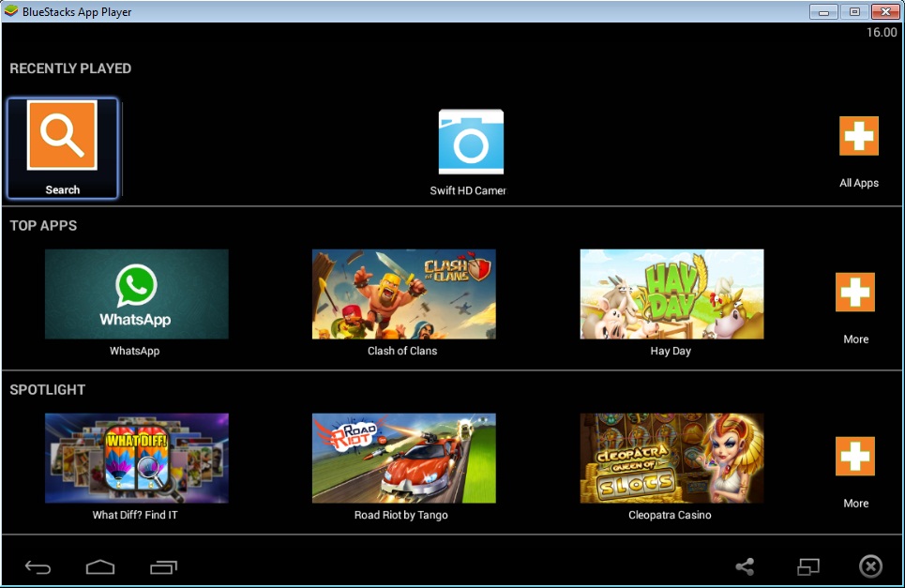
Task: Click the share icon in navigation bar
Action: point(744,566)
